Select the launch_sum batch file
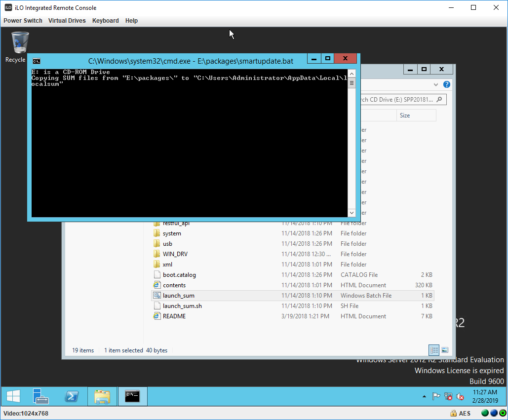Screen dimensions: 508x420 pyautogui.click(x=293, y=295)
